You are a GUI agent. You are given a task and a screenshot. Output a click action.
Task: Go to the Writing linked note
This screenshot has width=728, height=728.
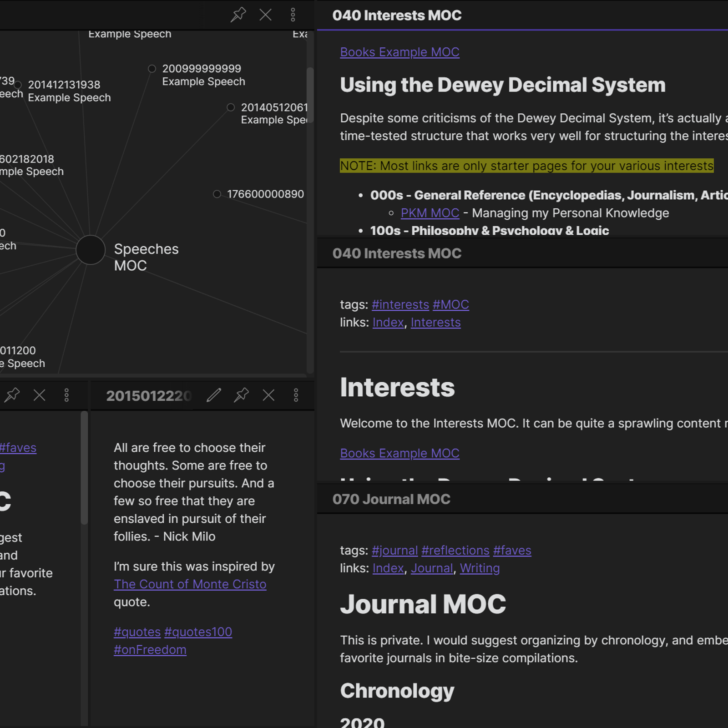tap(480, 568)
